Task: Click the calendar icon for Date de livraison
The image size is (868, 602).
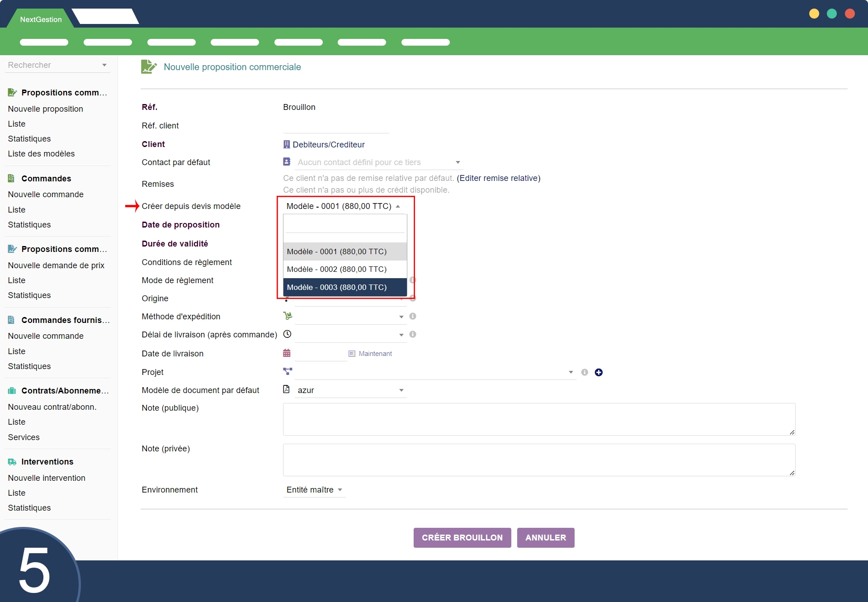Action: point(287,353)
